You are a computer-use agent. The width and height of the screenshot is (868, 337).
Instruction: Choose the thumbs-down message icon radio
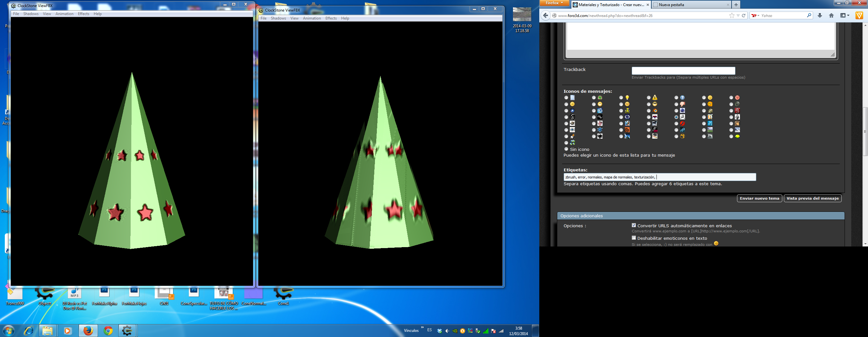(676, 104)
